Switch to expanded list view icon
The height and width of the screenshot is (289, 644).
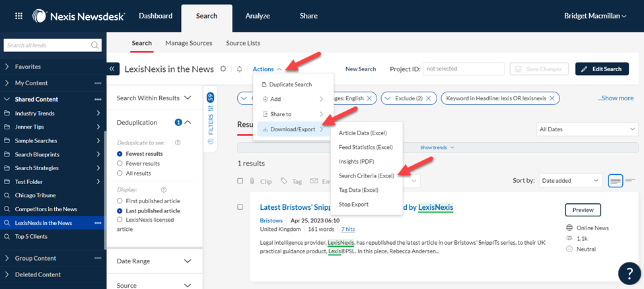[x=615, y=180]
